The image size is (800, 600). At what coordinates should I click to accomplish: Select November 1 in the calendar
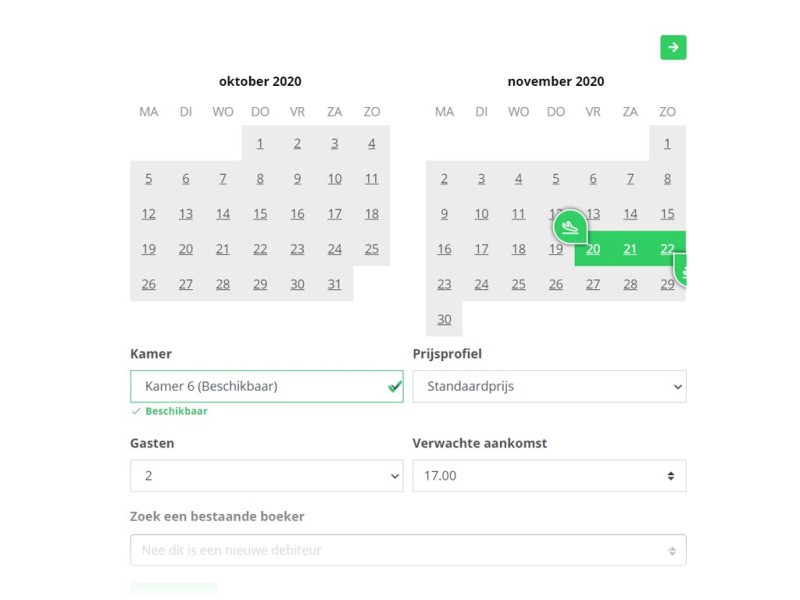[x=667, y=143]
